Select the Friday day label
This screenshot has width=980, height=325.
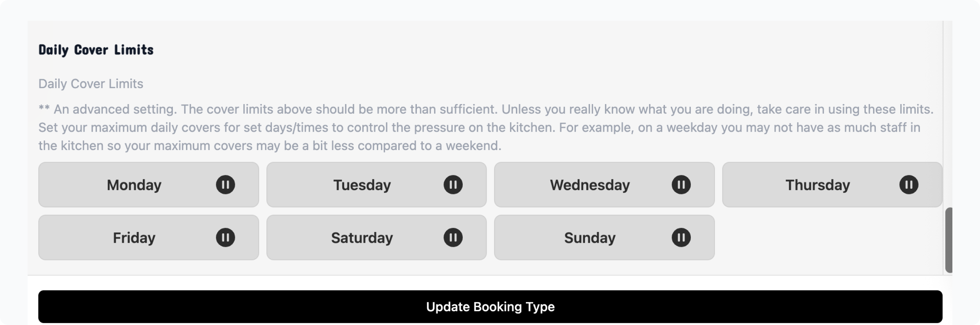(134, 238)
